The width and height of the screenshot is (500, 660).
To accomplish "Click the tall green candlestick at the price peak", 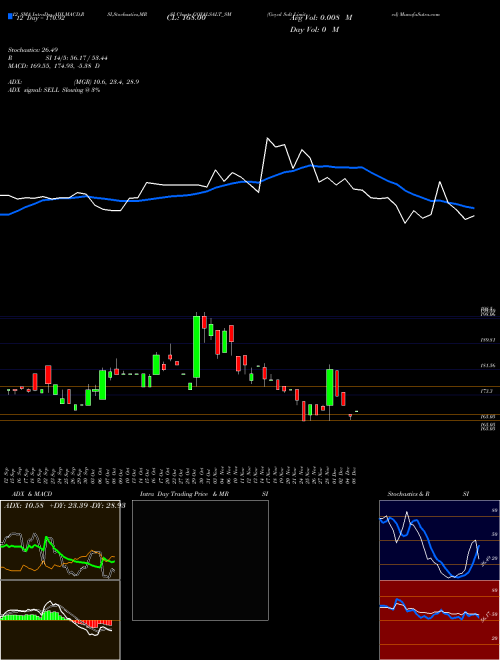I will click(196, 347).
